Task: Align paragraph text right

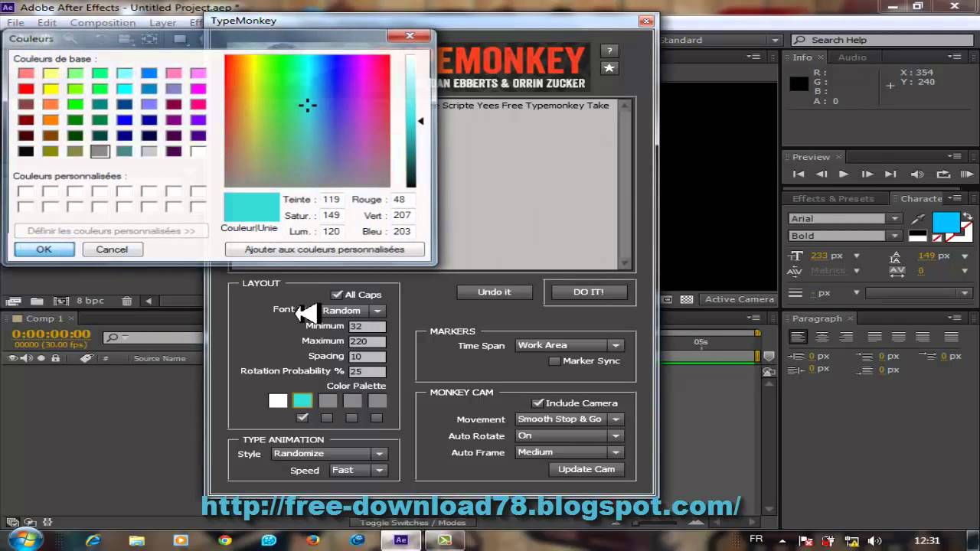Action: (846, 337)
